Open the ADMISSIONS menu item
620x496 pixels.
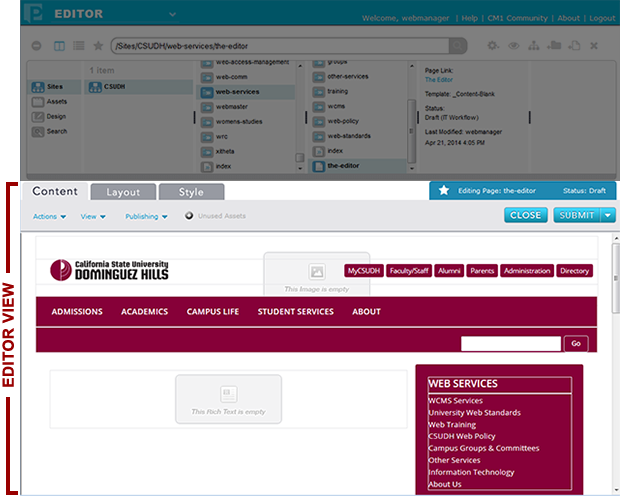(77, 312)
